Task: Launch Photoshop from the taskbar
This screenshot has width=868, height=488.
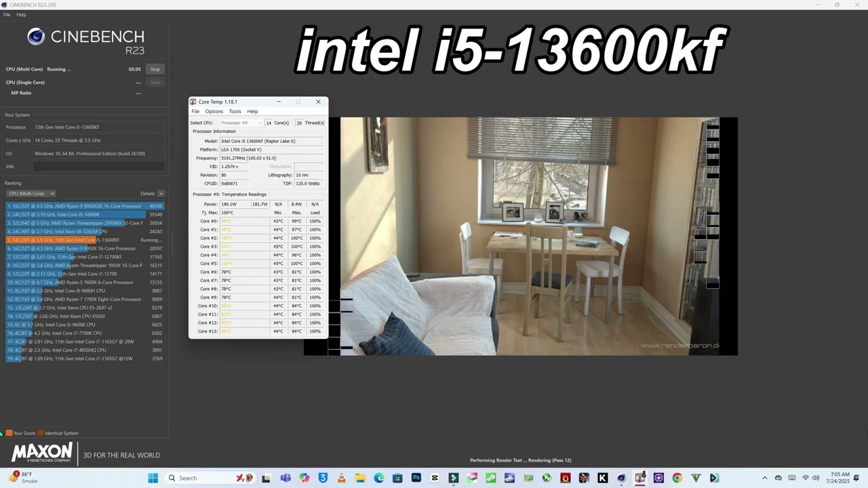Action: 416,478
